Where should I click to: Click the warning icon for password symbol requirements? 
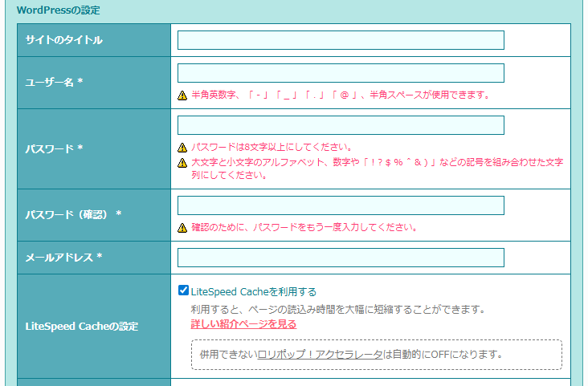pos(182,162)
